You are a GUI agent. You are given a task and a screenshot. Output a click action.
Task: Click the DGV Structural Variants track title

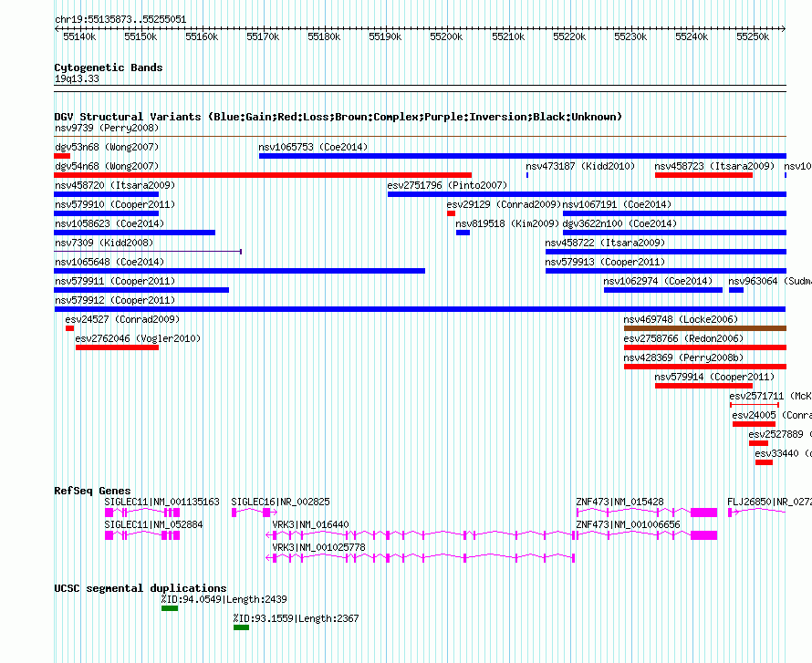[338, 117]
